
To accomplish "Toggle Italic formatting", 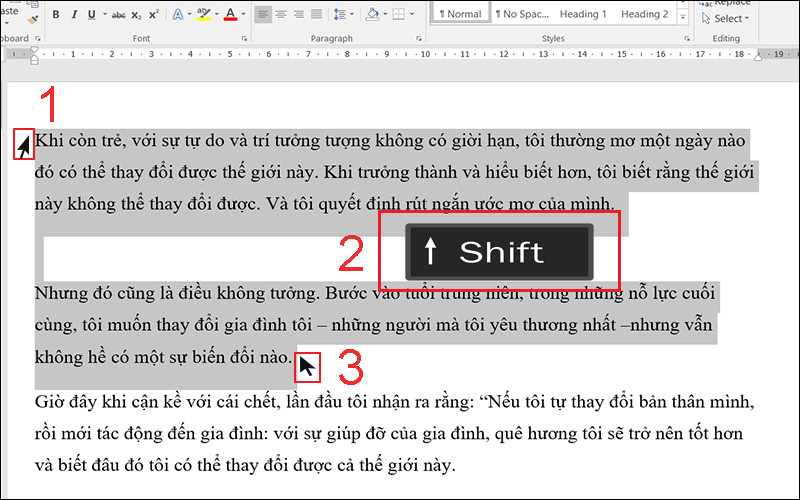I will (74, 15).
